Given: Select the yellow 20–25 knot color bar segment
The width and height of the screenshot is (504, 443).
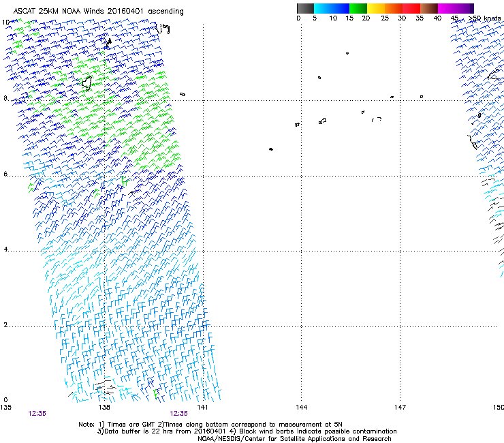Looking at the screenshot, I should point(376,8).
